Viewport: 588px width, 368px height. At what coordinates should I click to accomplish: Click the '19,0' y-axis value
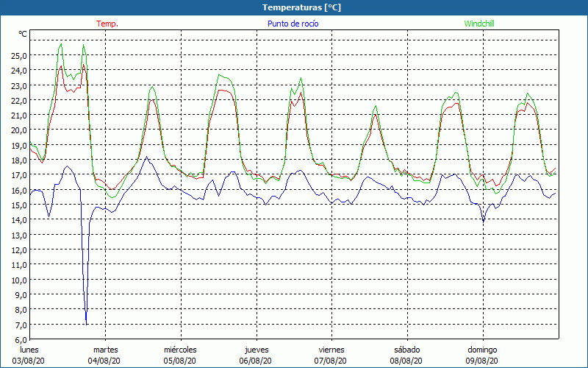coord(19,145)
